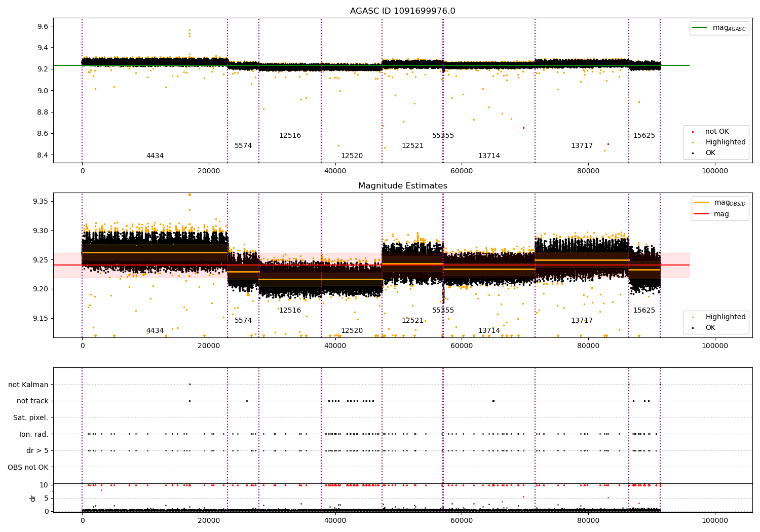
Task: Select the green mag AGASC legend line
Action: (700, 28)
